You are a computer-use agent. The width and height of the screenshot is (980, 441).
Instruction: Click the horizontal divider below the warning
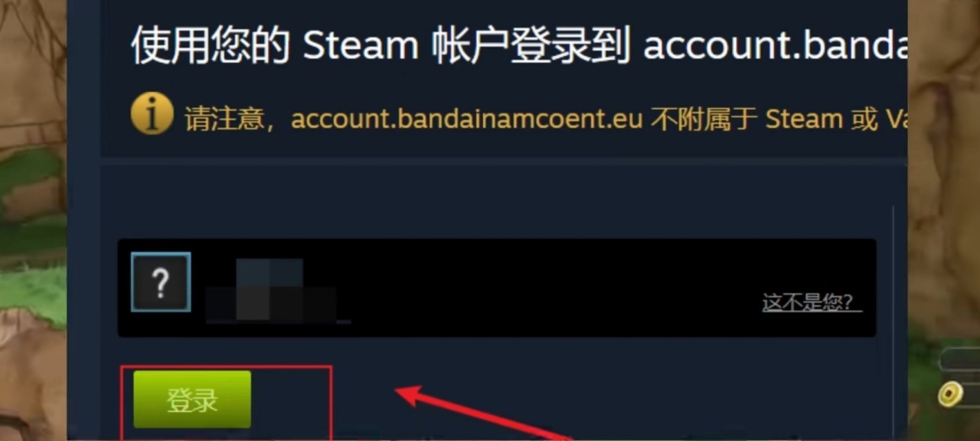click(x=504, y=162)
